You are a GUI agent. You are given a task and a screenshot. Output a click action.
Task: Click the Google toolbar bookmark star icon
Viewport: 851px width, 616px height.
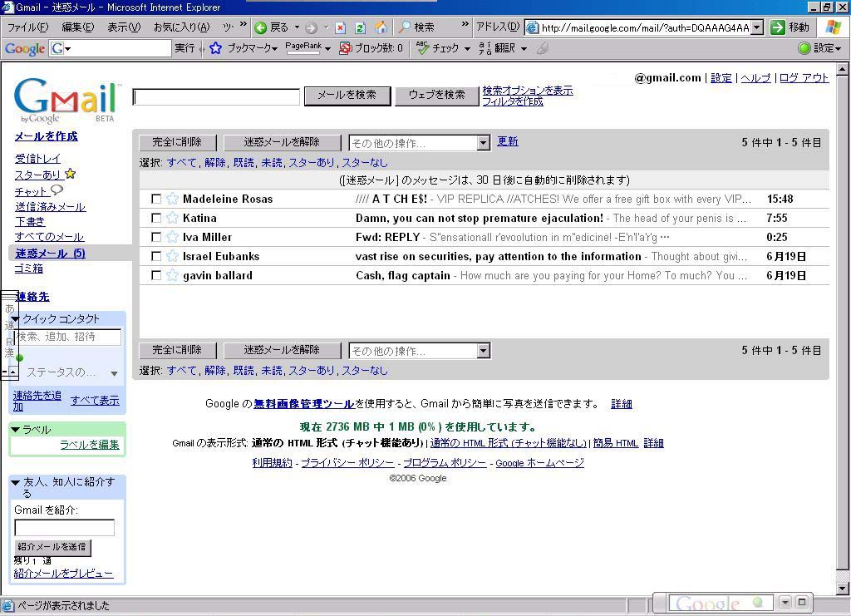(215, 48)
